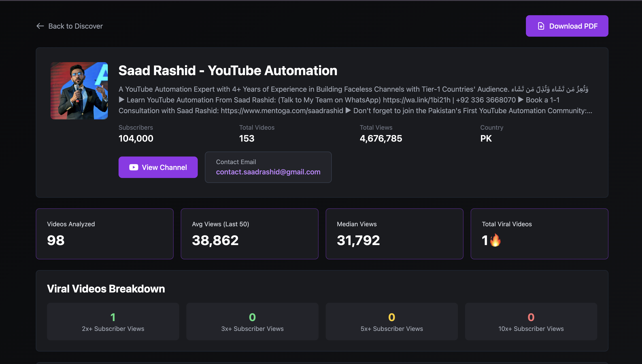Image resolution: width=642 pixels, height=364 pixels.
Task: Click the Viral Videos Breakdown heading
Action: tap(106, 289)
